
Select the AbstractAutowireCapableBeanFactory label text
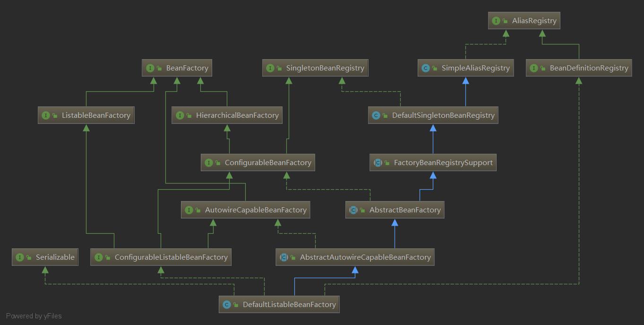point(365,257)
